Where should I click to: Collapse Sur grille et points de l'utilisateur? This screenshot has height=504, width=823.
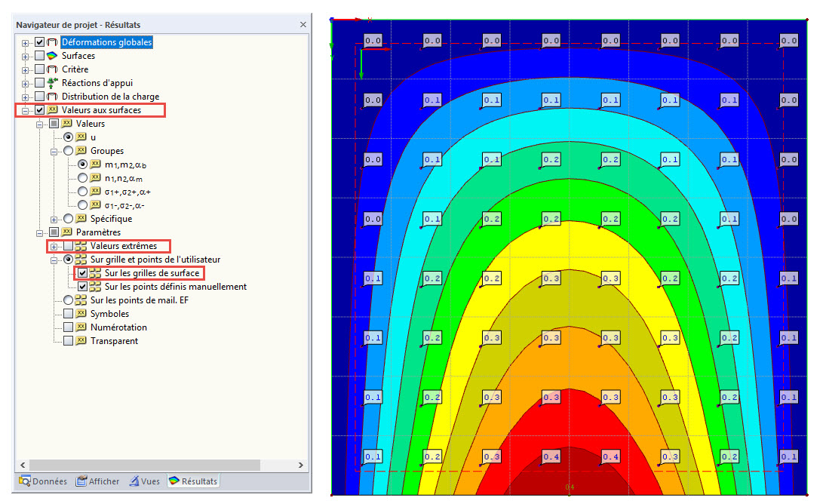pos(54,260)
